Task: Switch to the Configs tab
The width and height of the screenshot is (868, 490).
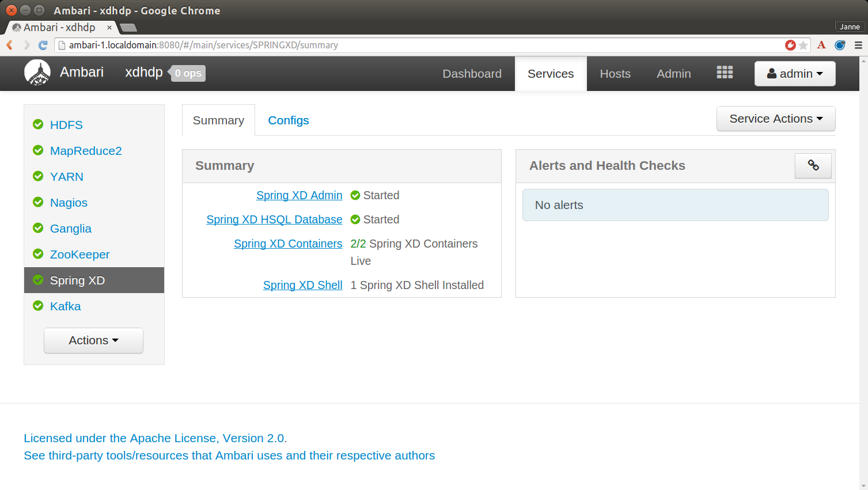Action: [289, 120]
